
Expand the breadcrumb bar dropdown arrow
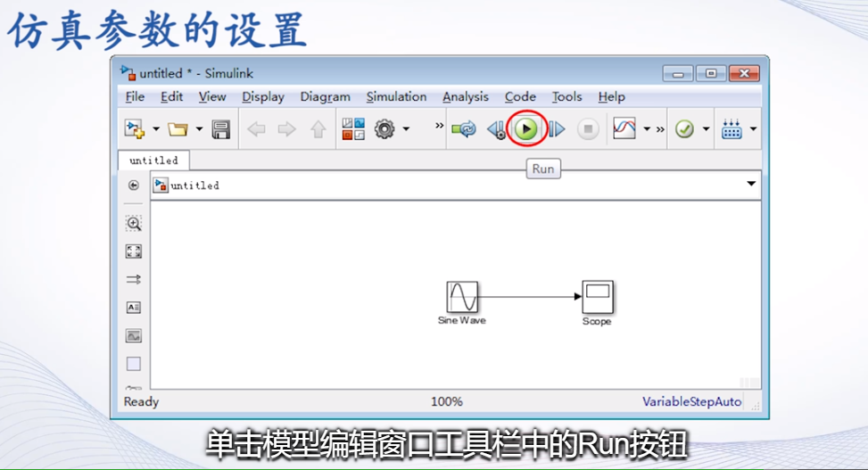[750, 184]
